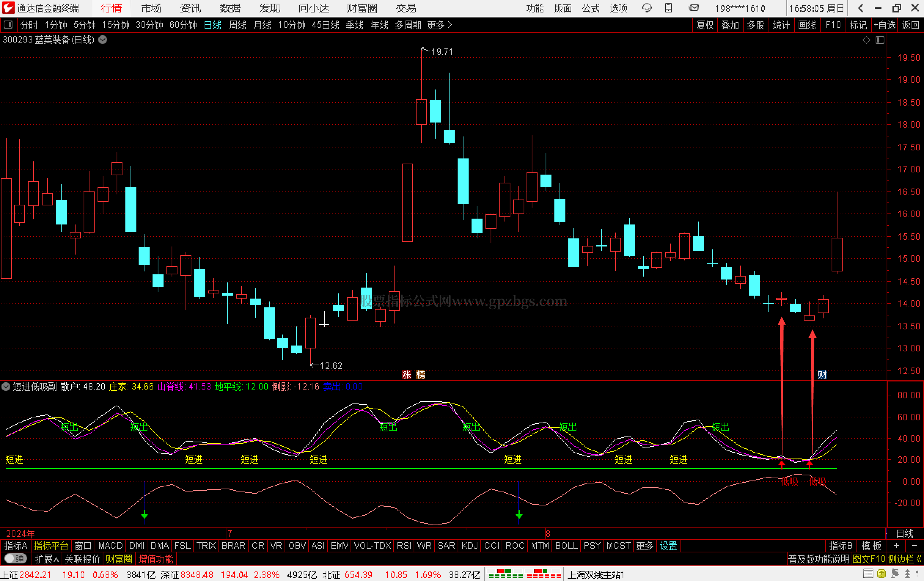Open 普及版功能说明 link

(x=819, y=559)
